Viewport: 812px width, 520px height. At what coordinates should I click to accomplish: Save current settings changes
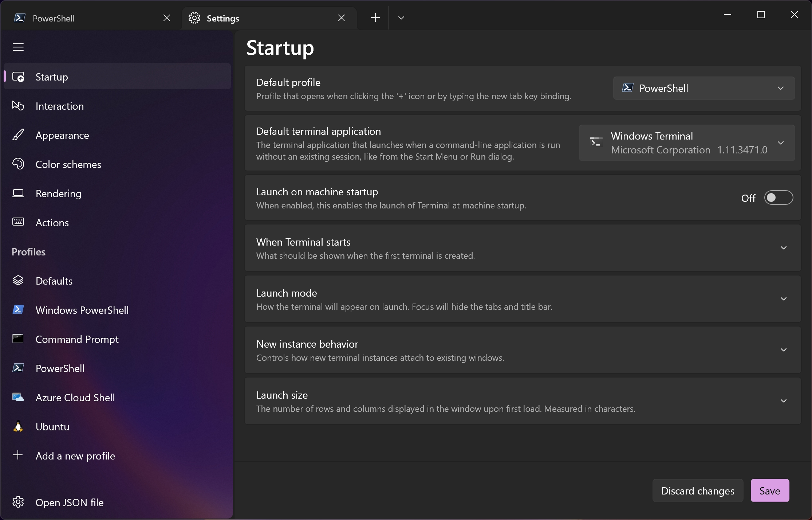click(x=770, y=490)
